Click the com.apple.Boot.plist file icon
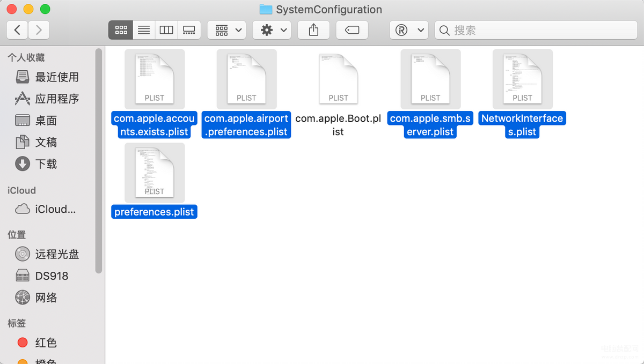 (x=338, y=79)
